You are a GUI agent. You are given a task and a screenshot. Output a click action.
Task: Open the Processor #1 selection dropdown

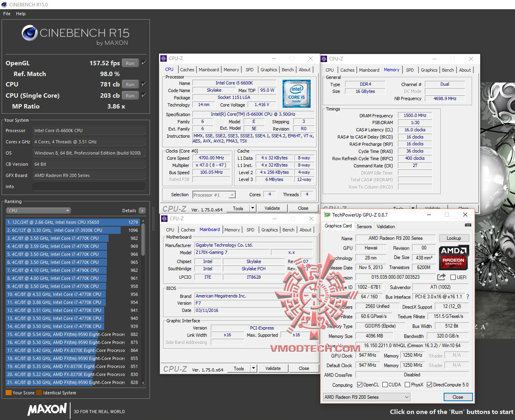tap(214, 195)
